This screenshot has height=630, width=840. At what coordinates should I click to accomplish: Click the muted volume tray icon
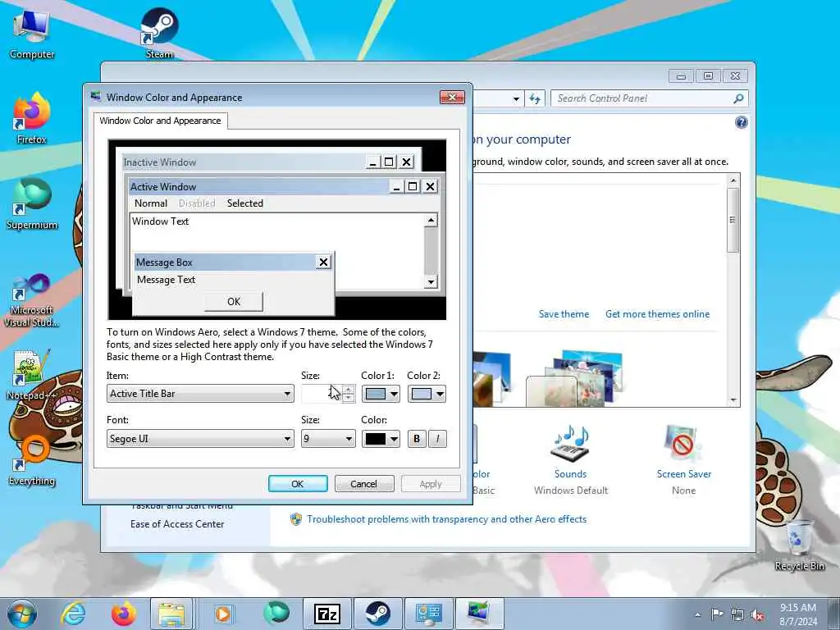tap(757, 614)
